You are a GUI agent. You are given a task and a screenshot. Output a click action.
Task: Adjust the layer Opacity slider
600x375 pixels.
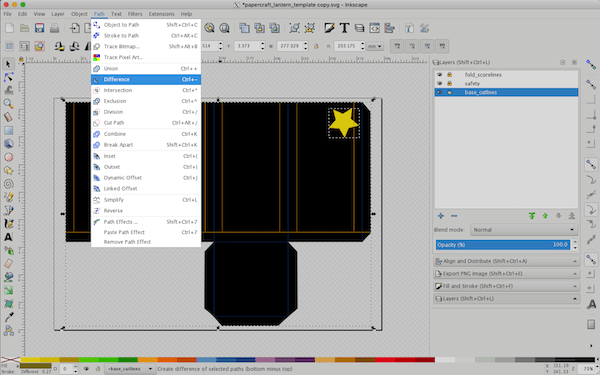point(502,245)
